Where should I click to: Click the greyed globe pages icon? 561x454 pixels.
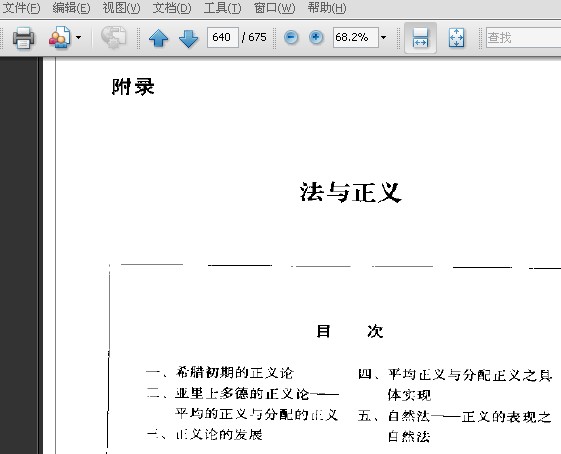(113, 37)
